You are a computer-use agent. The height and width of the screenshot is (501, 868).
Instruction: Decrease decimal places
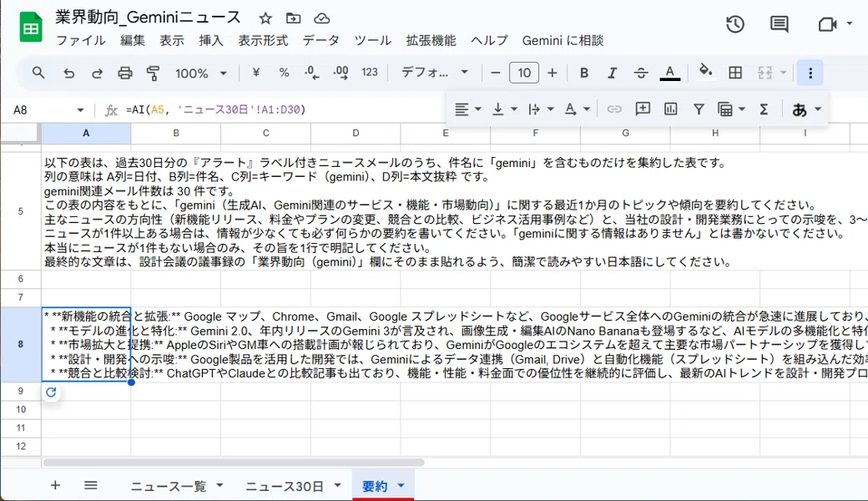click(x=311, y=73)
